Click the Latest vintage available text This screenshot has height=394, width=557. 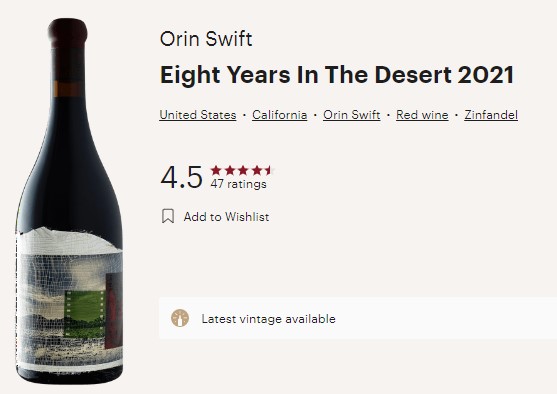[x=269, y=319]
